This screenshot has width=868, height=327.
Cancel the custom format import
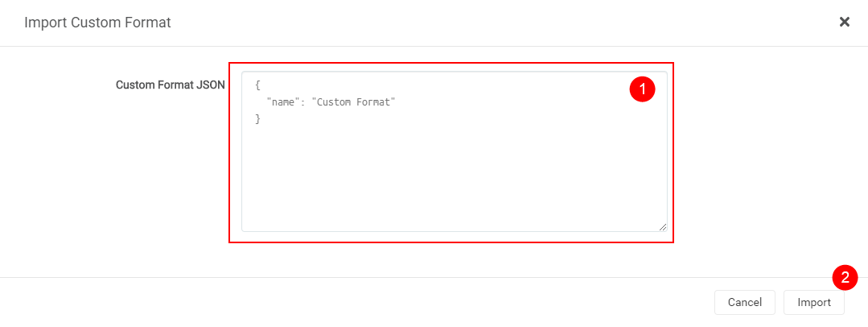point(744,303)
